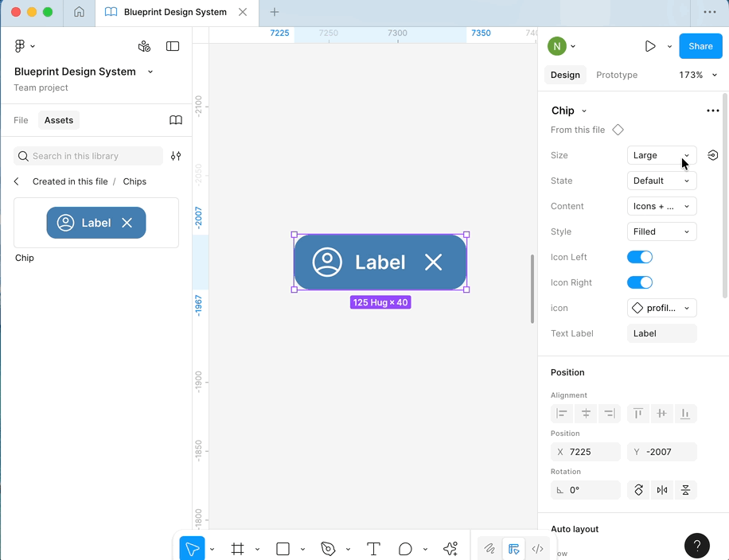Click flip horizontal icon

[662, 490]
